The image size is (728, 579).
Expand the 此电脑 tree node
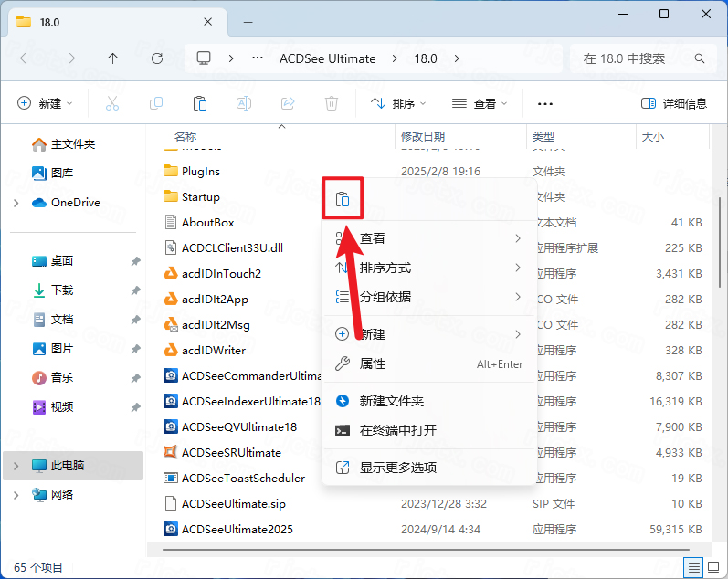pyautogui.click(x=16, y=466)
